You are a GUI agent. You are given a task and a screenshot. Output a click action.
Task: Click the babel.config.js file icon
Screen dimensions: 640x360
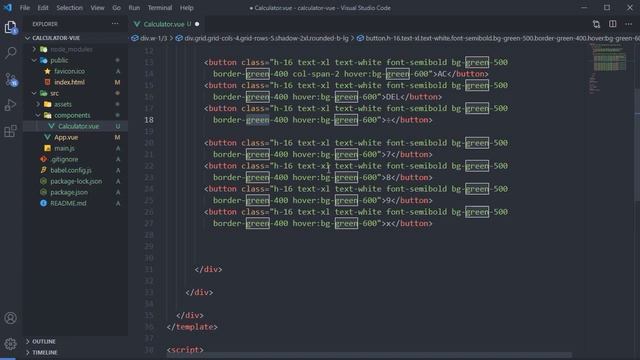pyautogui.click(x=43, y=170)
